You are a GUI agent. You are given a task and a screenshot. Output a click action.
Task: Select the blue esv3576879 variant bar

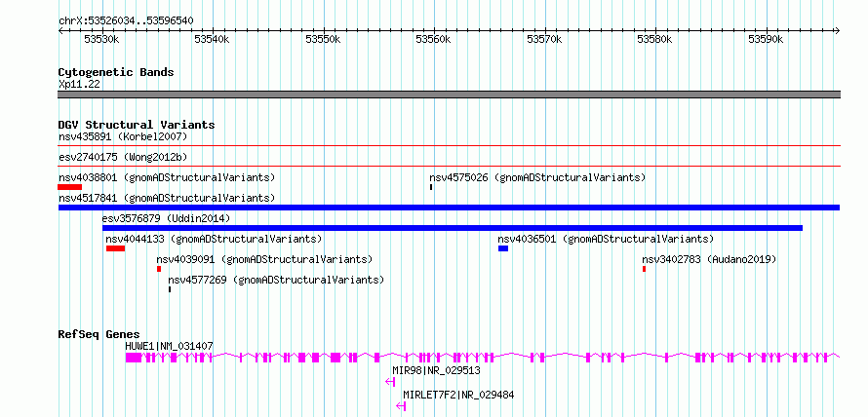[453, 228]
